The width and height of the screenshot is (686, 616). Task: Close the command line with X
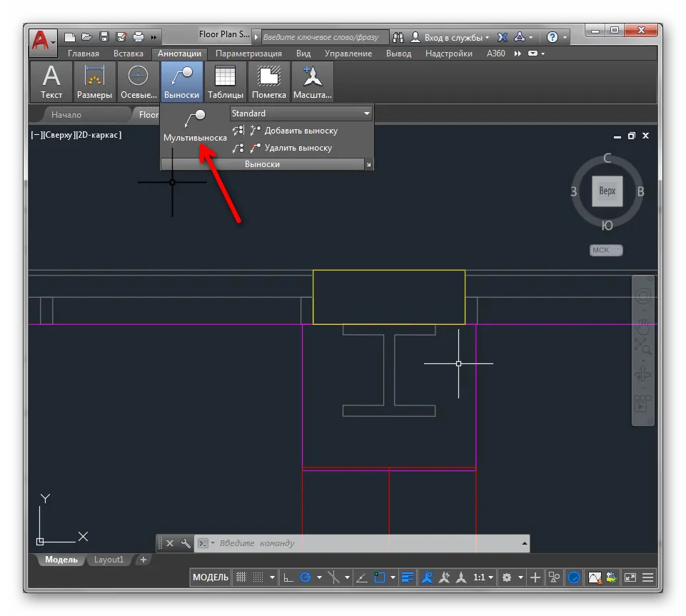pyautogui.click(x=170, y=543)
